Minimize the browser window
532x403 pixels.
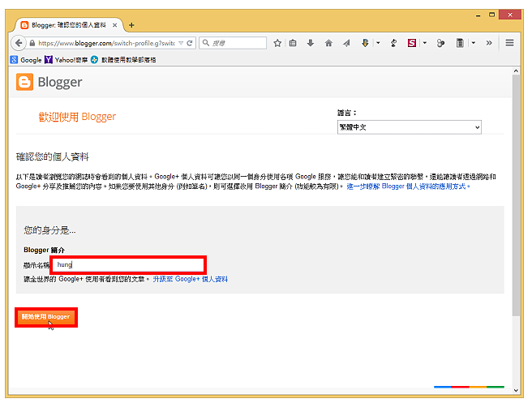coord(478,15)
